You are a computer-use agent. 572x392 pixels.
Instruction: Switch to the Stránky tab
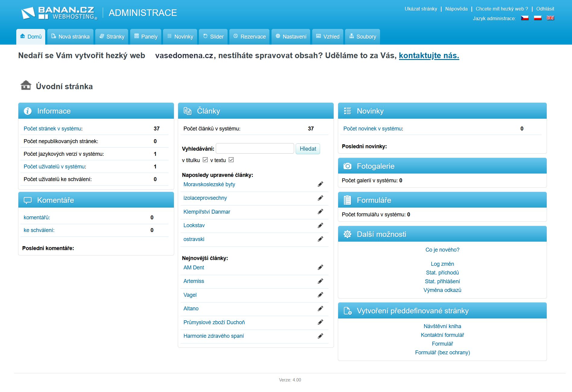tap(112, 37)
